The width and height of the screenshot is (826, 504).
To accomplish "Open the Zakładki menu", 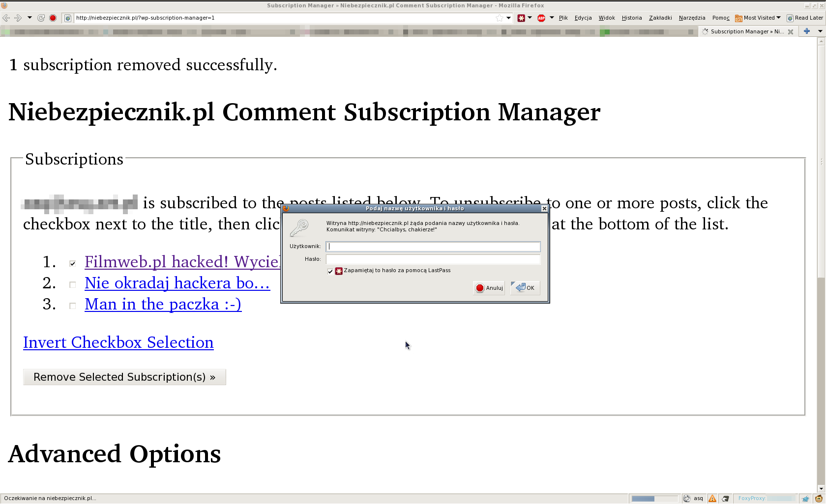I will [660, 18].
